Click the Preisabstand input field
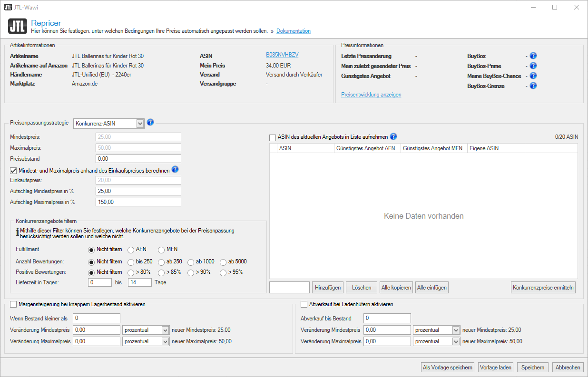This screenshot has height=377, width=588. pos(138,159)
